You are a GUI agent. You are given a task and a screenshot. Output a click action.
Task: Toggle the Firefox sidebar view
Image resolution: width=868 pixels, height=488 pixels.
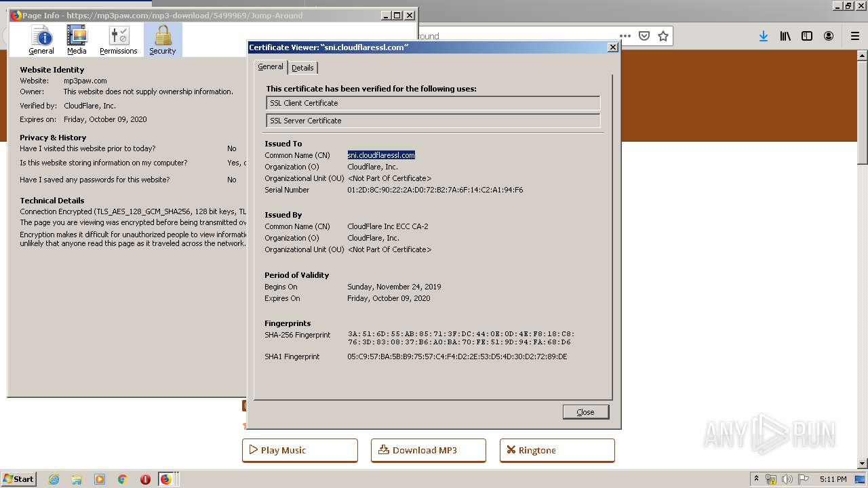click(807, 36)
